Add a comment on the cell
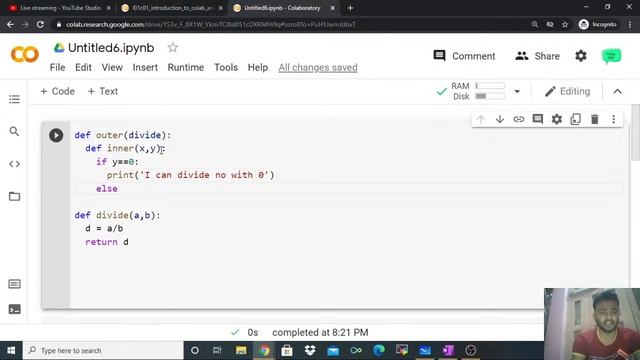Screen dimensions: 640x360 click(538, 119)
